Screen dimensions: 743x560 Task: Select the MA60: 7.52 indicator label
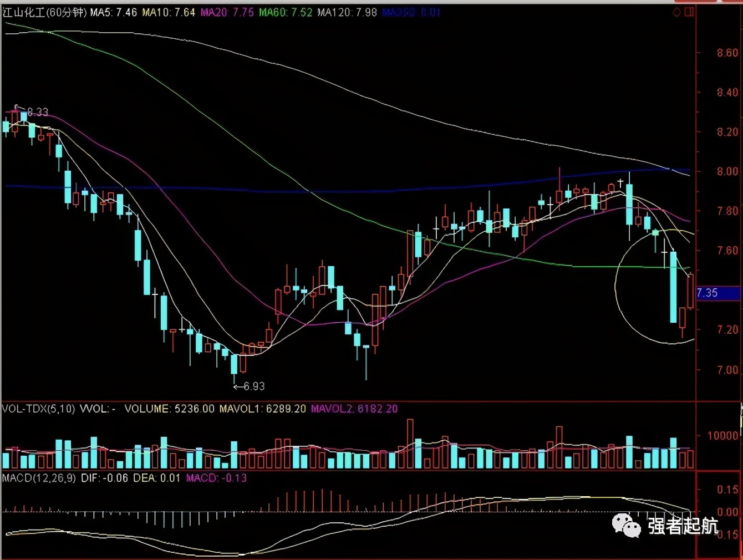[x=286, y=12]
